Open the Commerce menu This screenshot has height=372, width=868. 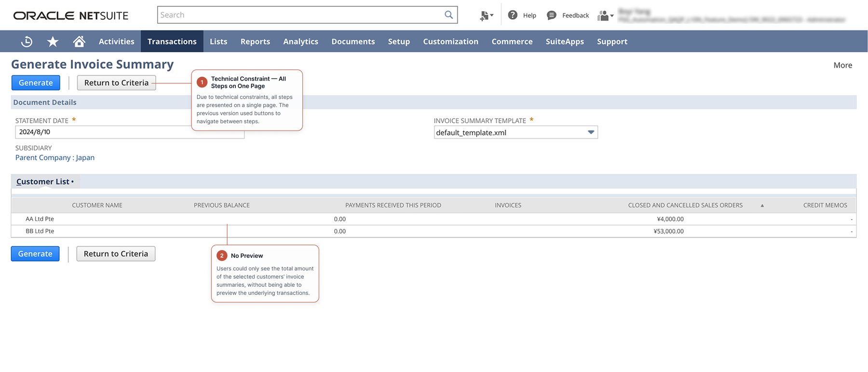click(512, 41)
